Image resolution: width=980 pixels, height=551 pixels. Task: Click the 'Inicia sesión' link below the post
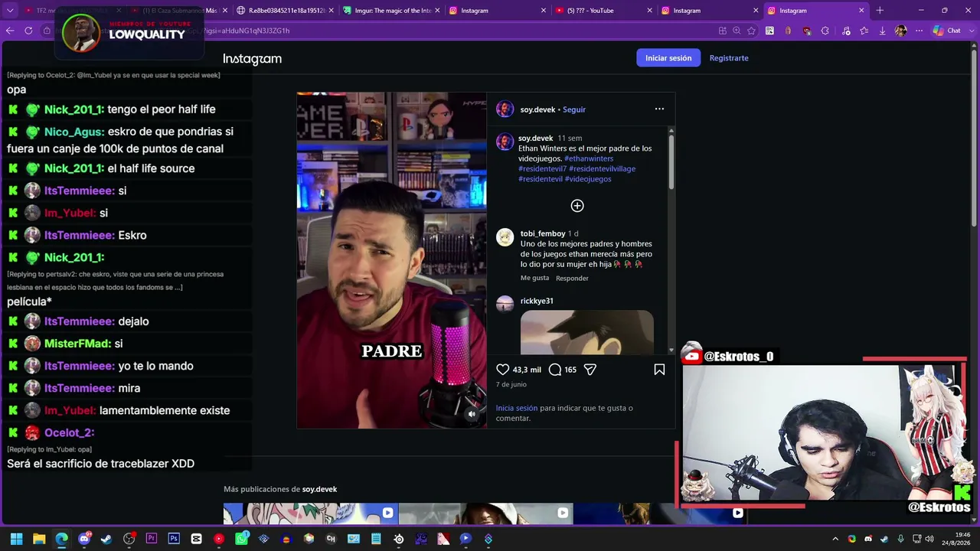click(x=517, y=409)
